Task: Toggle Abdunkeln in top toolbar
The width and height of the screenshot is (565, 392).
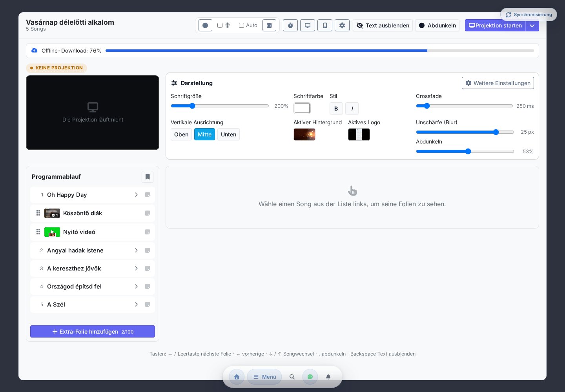Action: tap(437, 25)
